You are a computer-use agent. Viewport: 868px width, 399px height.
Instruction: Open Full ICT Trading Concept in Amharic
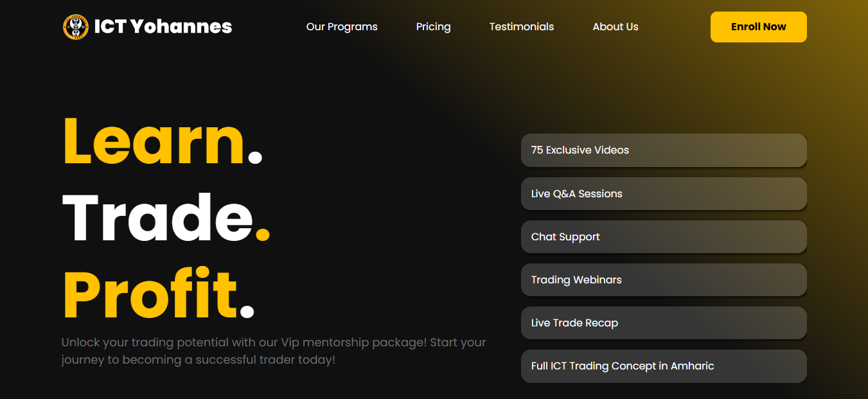pyautogui.click(x=663, y=366)
